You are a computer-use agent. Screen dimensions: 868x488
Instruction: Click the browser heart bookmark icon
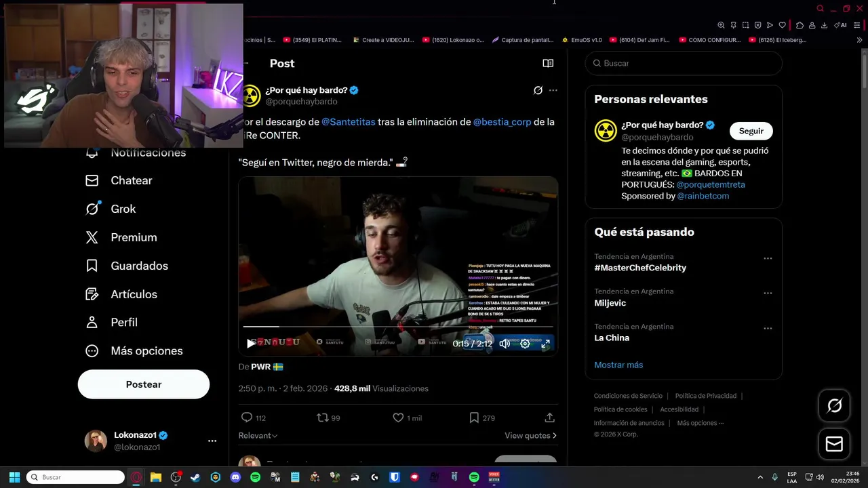[x=782, y=25]
